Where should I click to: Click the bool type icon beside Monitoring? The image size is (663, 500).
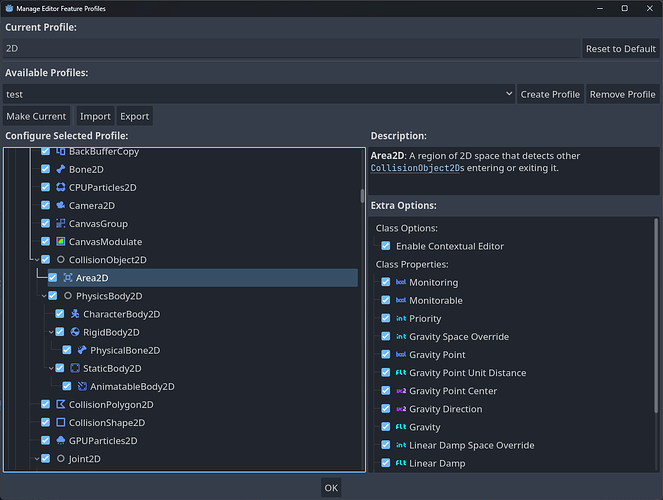(401, 282)
